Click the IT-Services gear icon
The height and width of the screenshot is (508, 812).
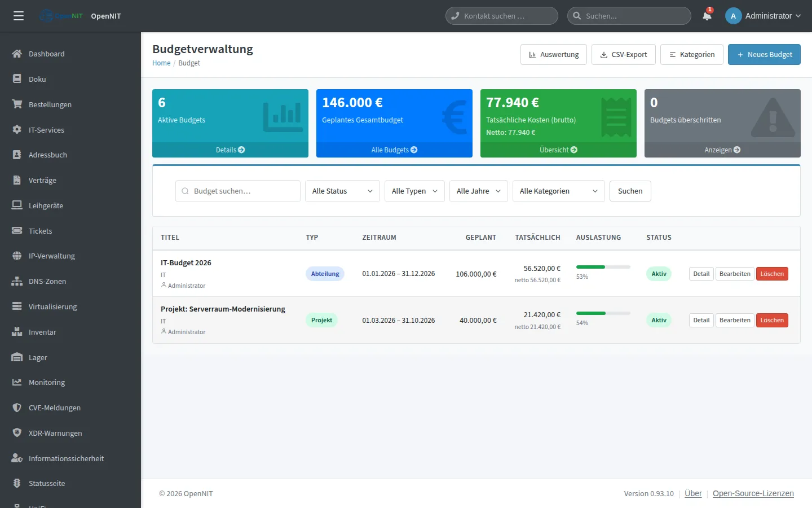click(17, 130)
